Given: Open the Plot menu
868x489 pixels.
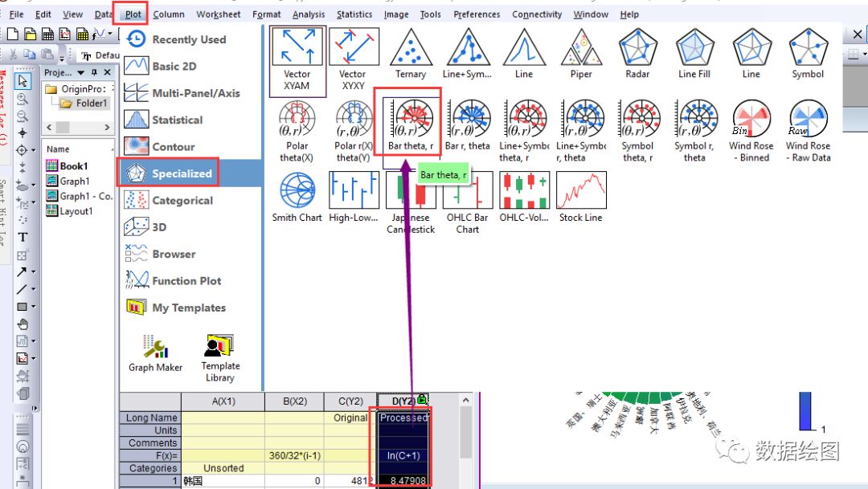Looking at the screenshot, I should [x=133, y=14].
